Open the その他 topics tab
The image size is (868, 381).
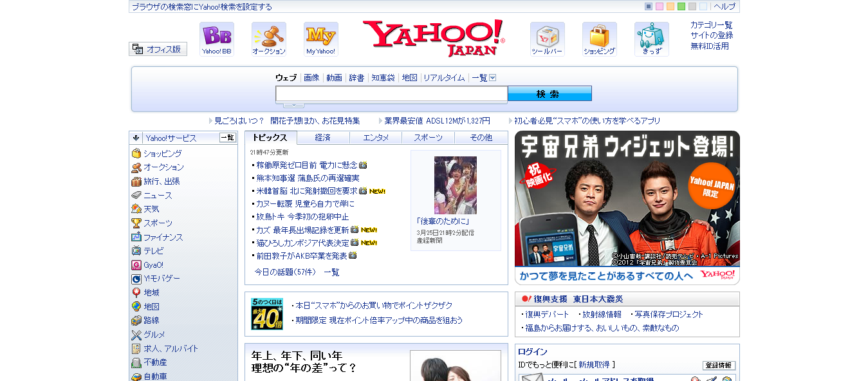point(481,138)
